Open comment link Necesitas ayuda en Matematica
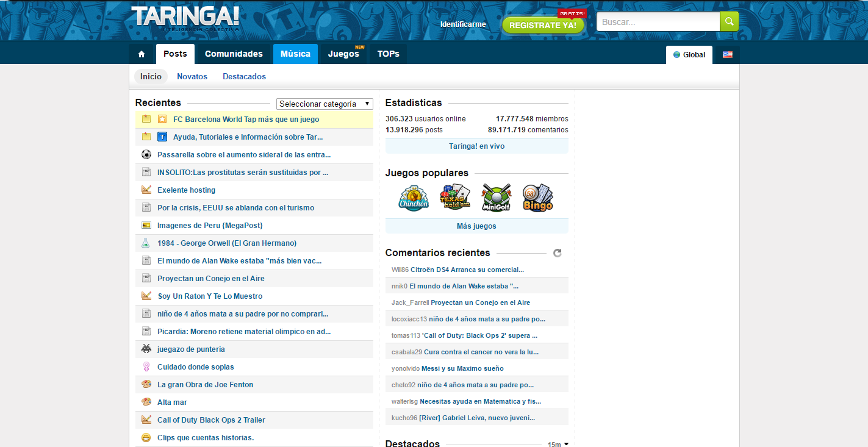Viewport: 868px width, 447px height. point(481,401)
